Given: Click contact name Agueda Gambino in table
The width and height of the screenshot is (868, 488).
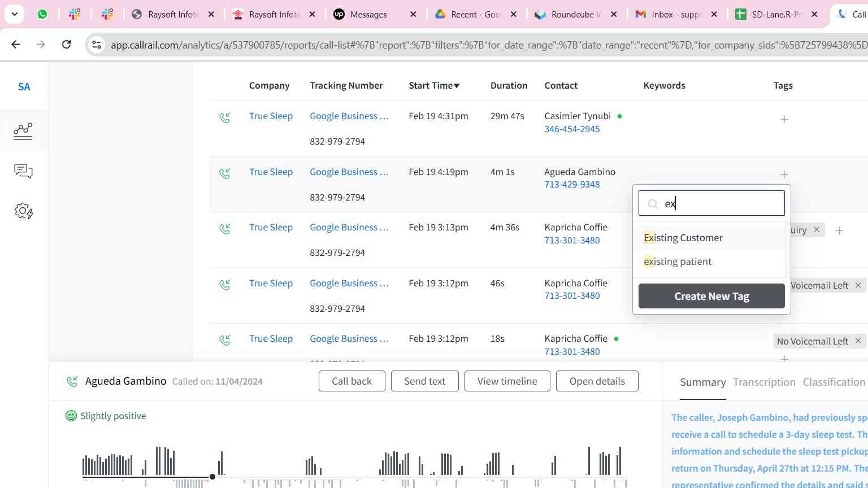Looking at the screenshot, I should [580, 172].
